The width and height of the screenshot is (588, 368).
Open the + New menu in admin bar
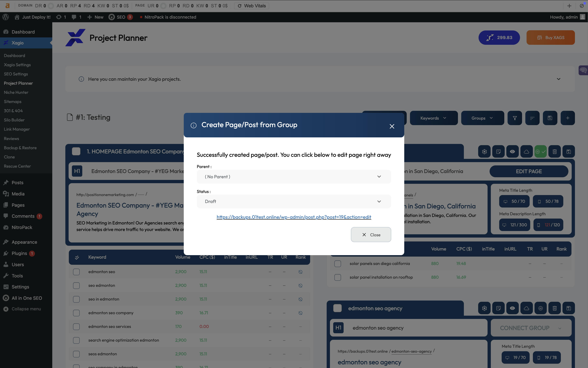95,17
